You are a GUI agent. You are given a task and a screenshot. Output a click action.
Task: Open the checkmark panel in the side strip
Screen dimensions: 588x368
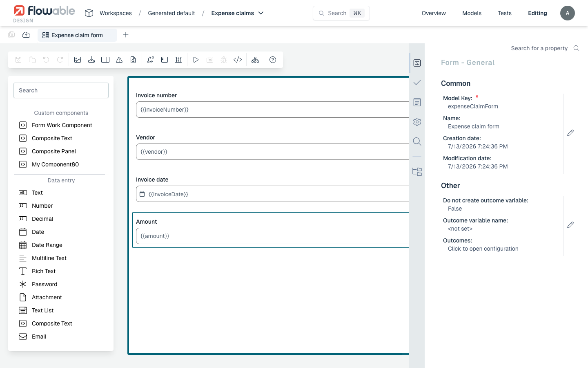417,83
